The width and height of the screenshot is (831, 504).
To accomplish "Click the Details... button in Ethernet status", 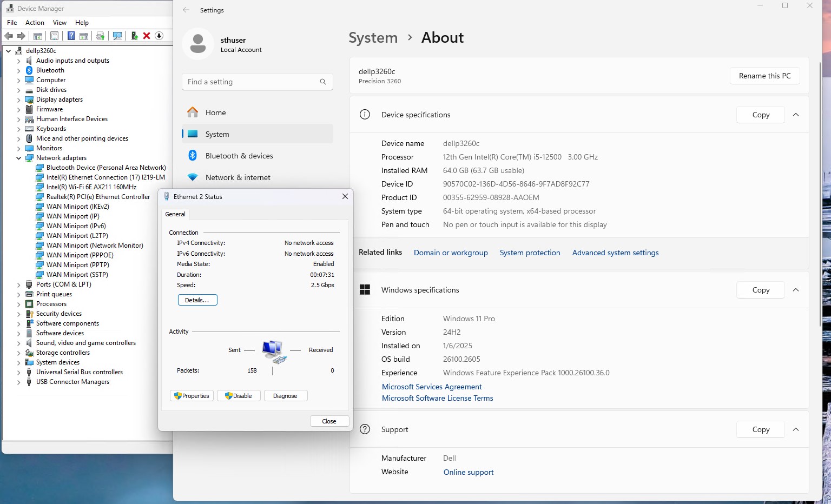I will (197, 300).
